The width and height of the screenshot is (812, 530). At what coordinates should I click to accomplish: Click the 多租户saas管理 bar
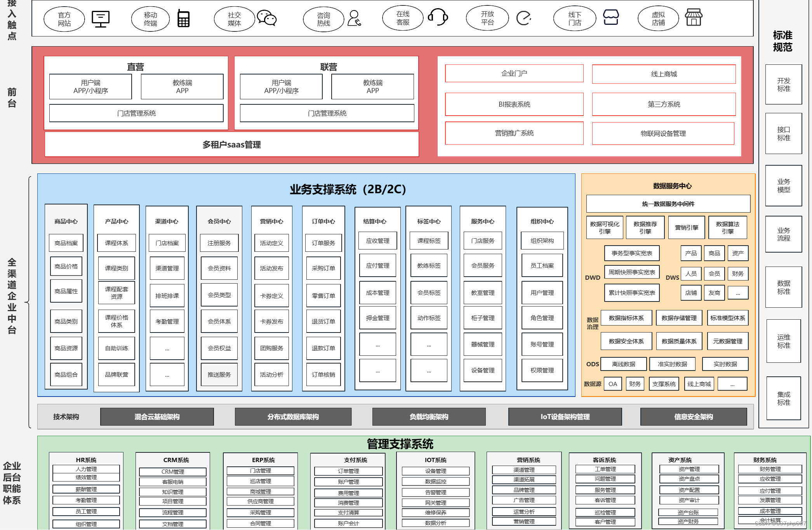[x=231, y=145]
